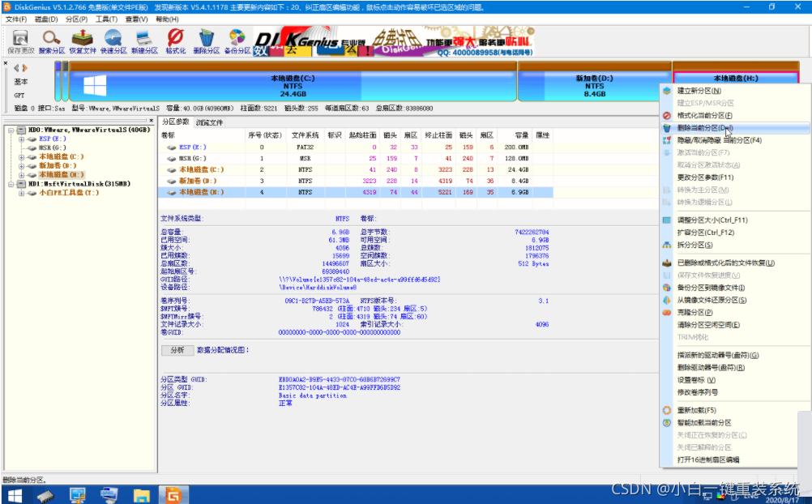Viewport: 812px width, 504px height.
Task: Go to previous disk with left arrow
Action: (x=16, y=68)
